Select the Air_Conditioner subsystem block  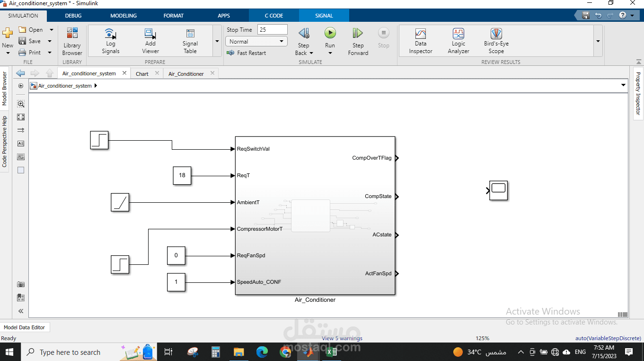point(315,216)
